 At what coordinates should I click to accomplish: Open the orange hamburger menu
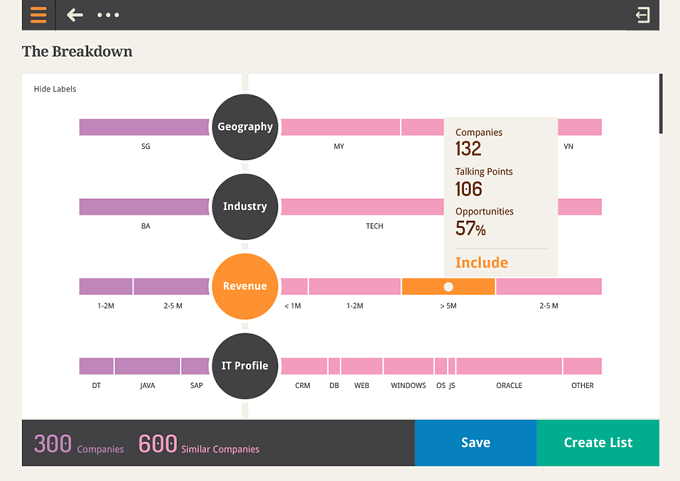(39, 15)
